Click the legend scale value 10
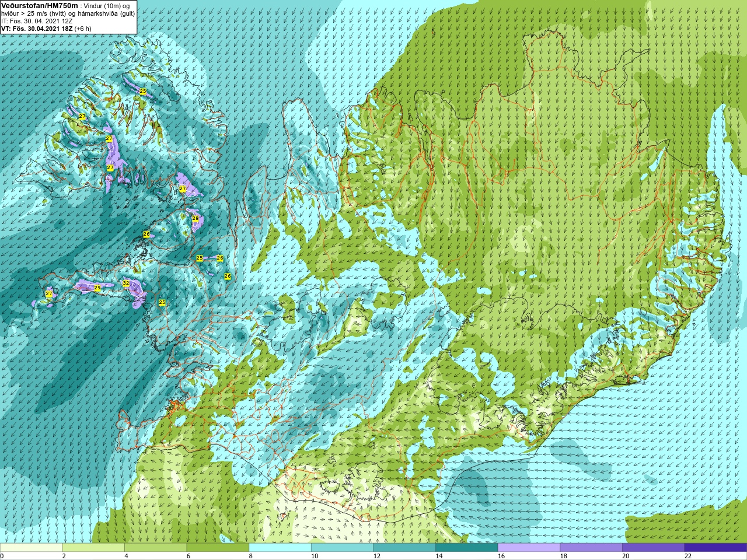747x560 pixels. click(x=315, y=556)
